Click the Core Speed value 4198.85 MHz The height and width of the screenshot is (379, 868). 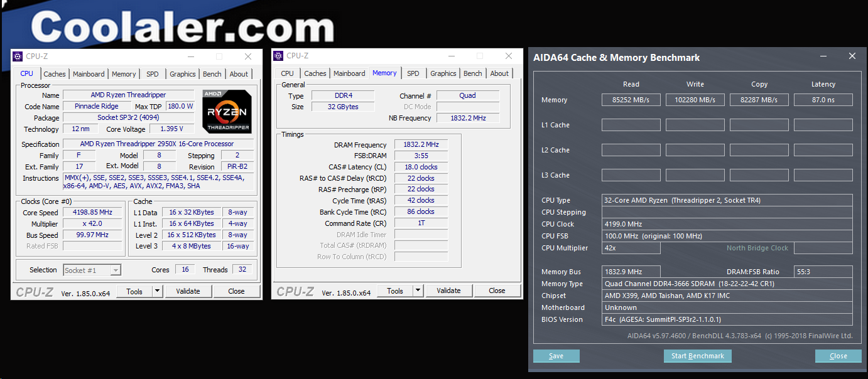(93, 212)
